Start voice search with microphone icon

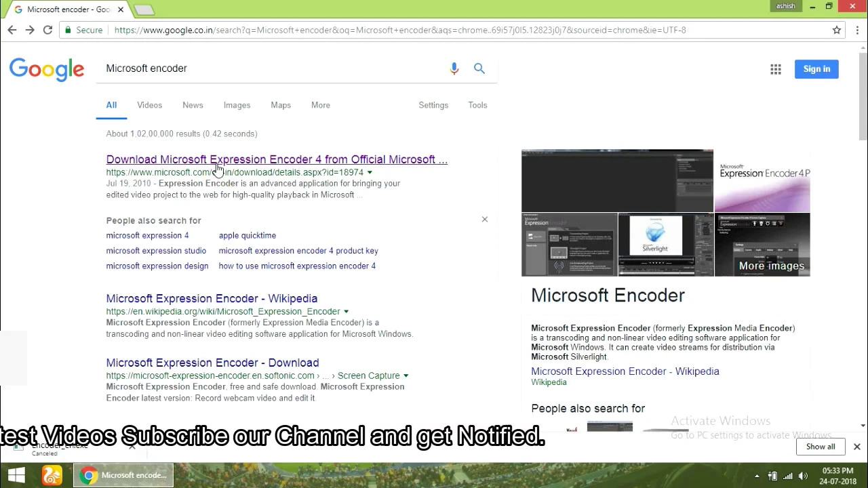point(454,68)
